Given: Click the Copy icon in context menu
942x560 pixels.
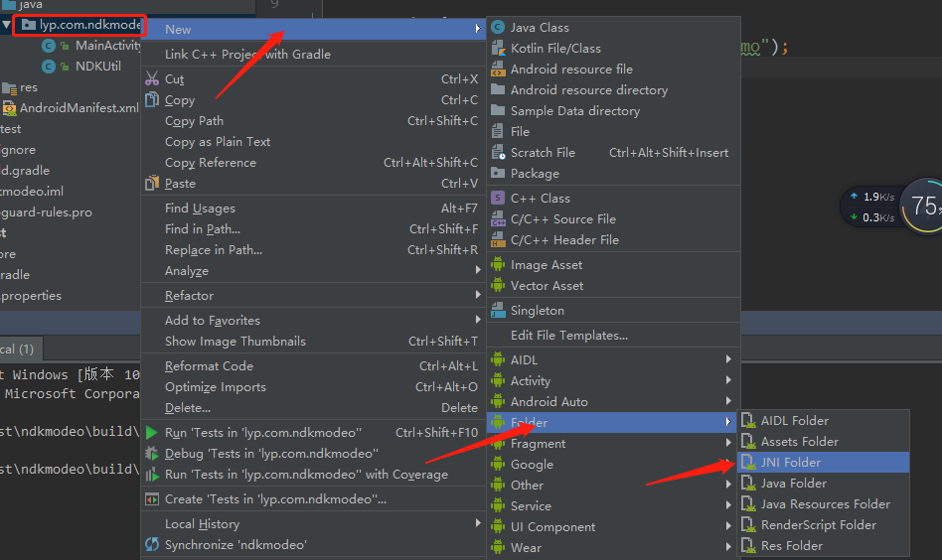Looking at the screenshot, I should pyautogui.click(x=152, y=99).
